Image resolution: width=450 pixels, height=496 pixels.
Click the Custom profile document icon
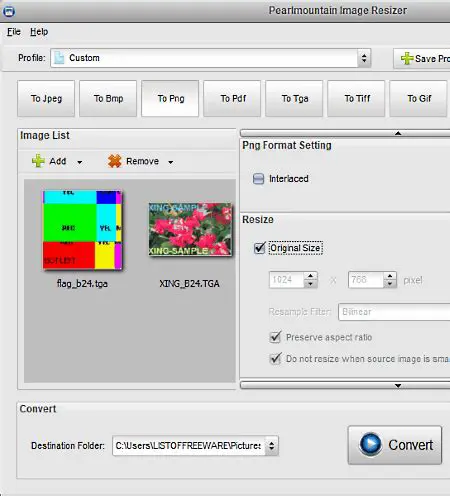(x=59, y=58)
